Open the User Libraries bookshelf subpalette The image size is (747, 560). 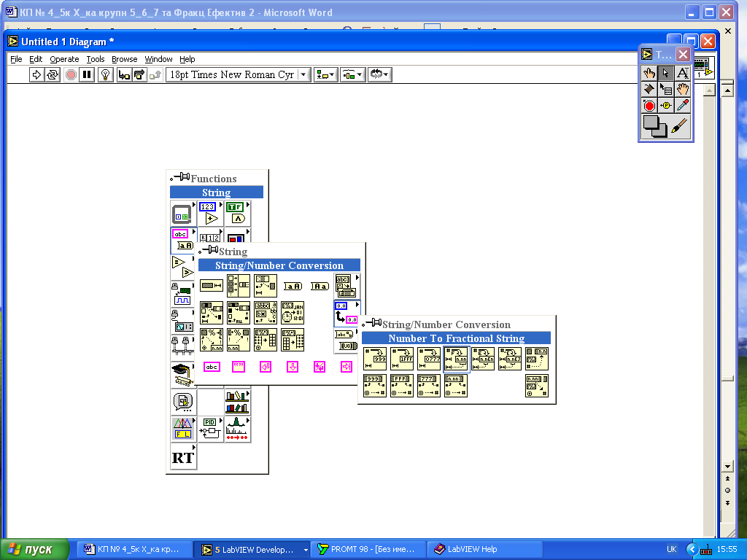coord(237,402)
